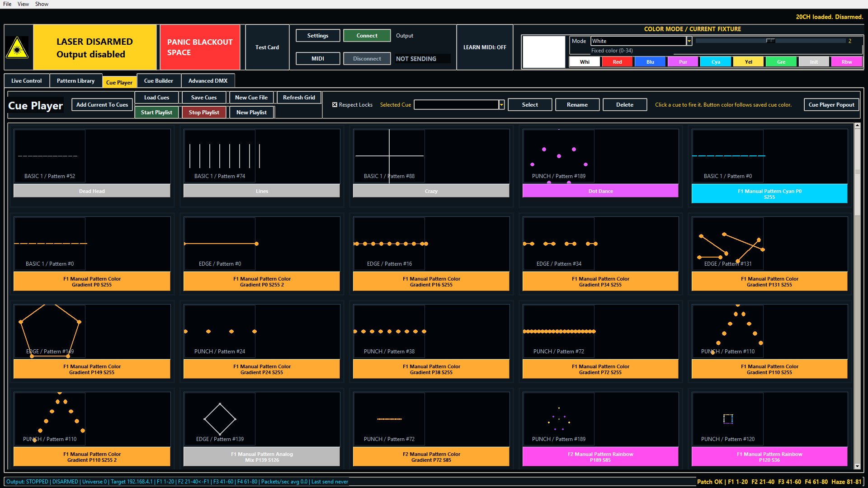Click the Rename cue button
The image size is (868, 488).
coord(577,105)
